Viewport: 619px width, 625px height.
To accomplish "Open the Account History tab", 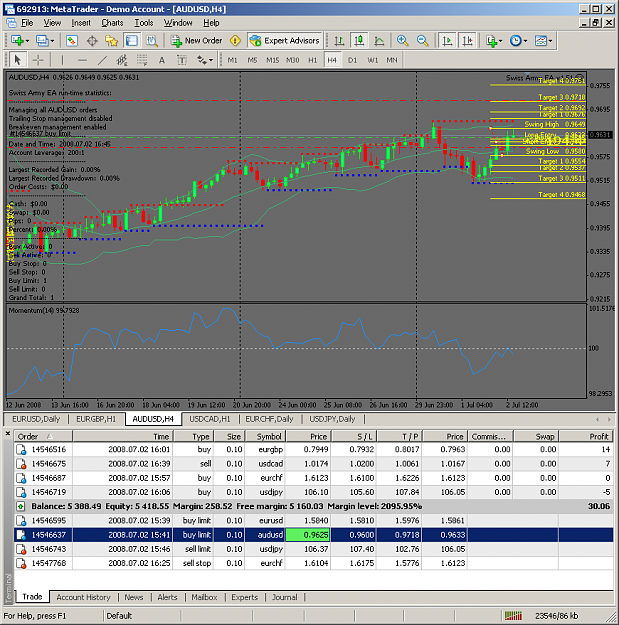I will pyautogui.click(x=83, y=597).
